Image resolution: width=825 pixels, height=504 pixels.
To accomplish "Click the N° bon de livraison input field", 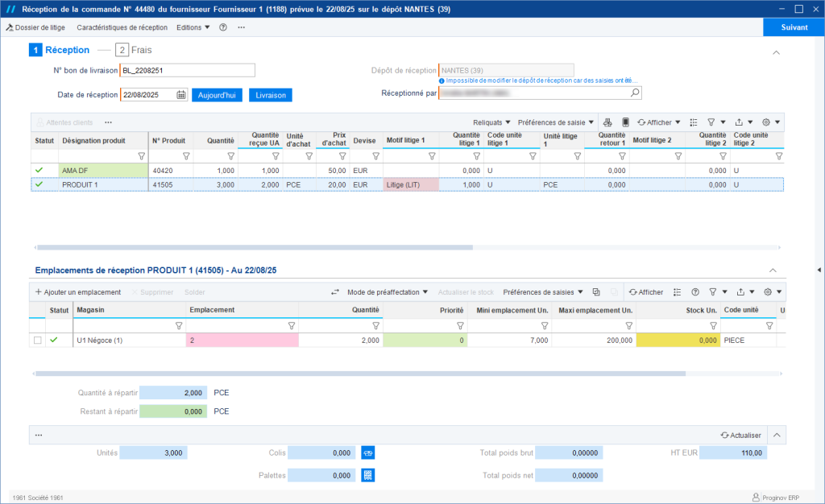I will click(187, 70).
